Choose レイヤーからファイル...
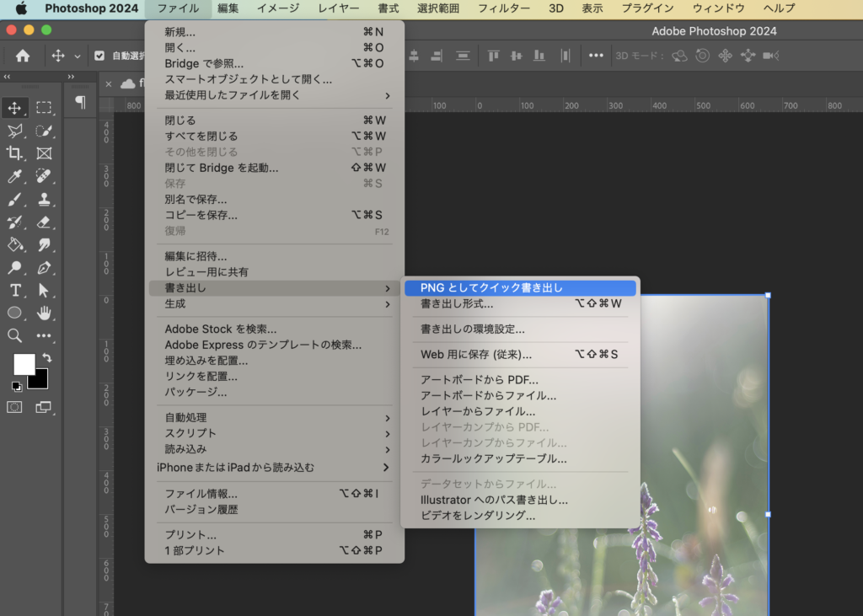 pyautogui.click(x=520, y=411)
